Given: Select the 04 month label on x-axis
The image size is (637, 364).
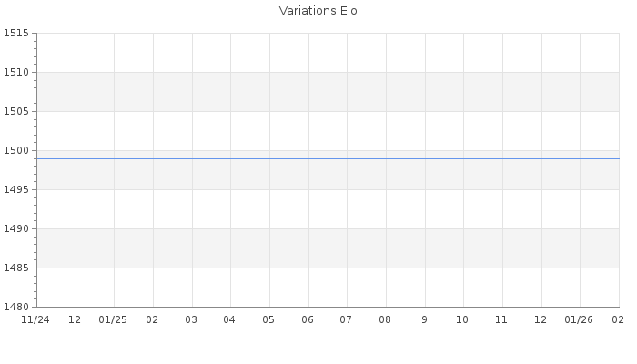Looking at the screenshot, I should tap(230, 320).
